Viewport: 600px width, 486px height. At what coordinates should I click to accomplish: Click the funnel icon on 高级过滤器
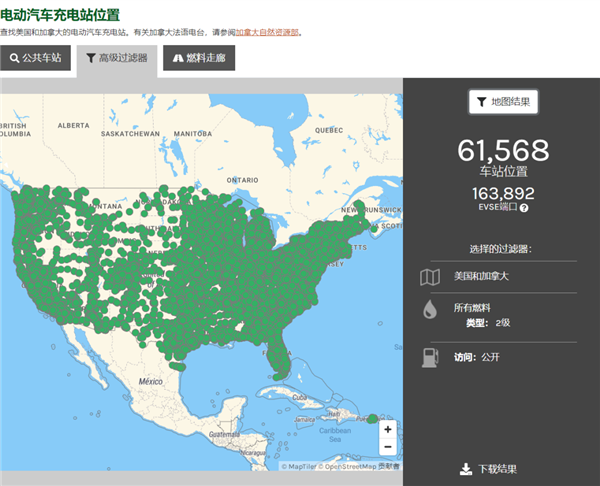point(91,58)
